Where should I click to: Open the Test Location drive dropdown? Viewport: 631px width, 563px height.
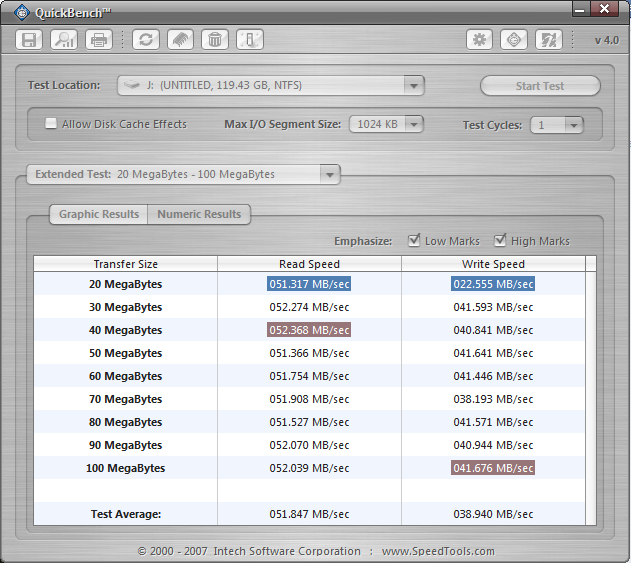[414, 86]
